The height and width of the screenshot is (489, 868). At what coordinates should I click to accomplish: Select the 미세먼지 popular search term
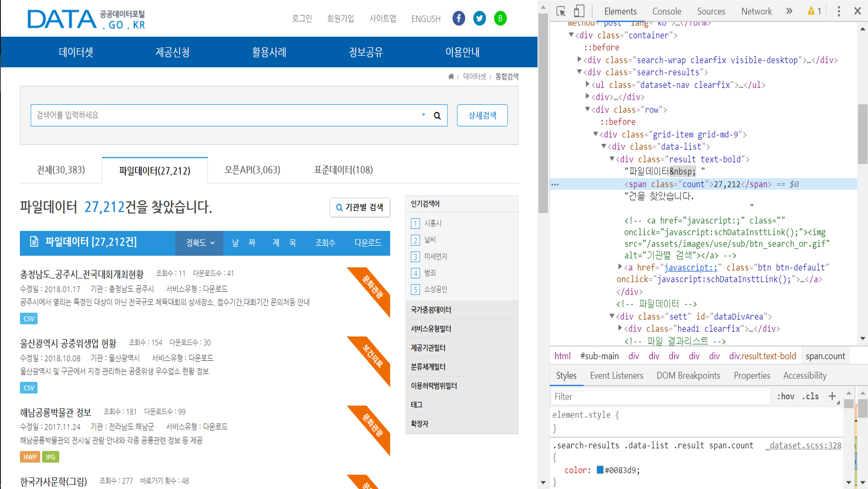[x=435, y=256]
